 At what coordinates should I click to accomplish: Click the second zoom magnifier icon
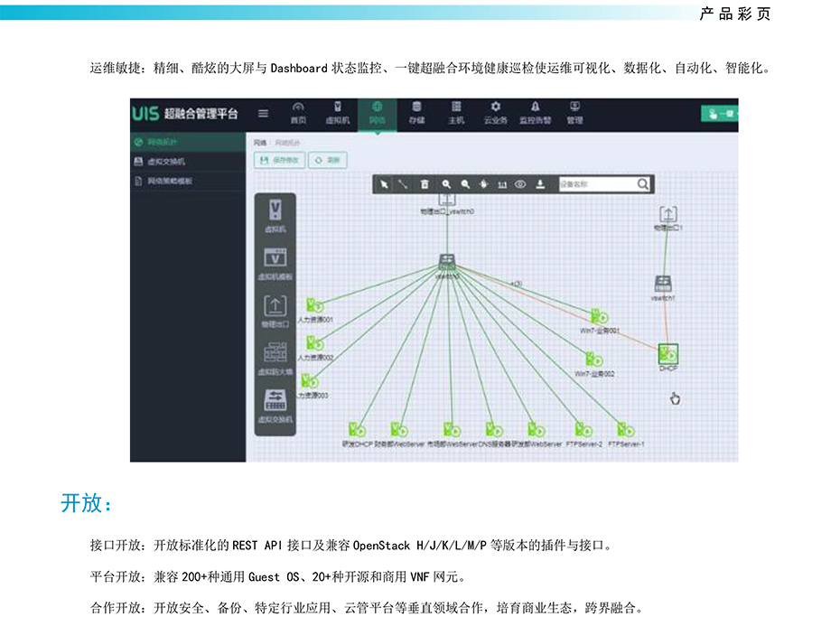[465, 184]
